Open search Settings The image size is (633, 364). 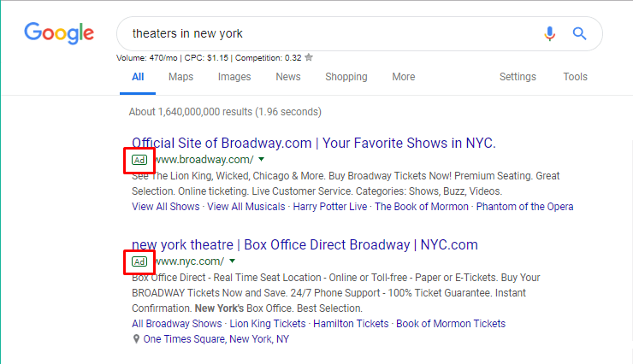pyautogui.click(x=518, y=77)
